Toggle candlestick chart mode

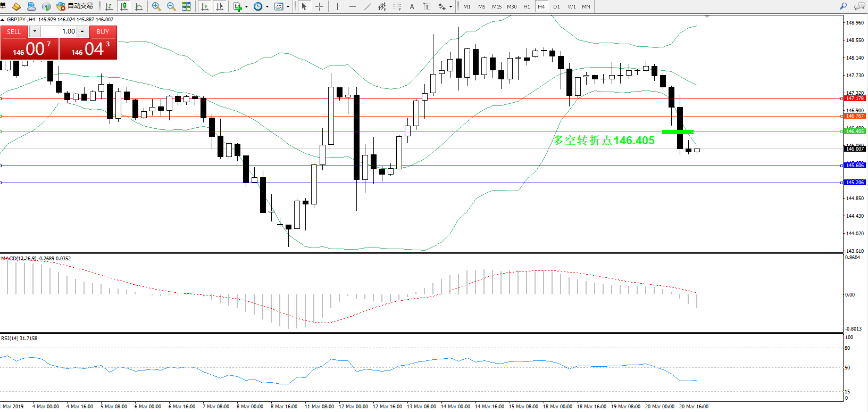click(x=124, y=6)
